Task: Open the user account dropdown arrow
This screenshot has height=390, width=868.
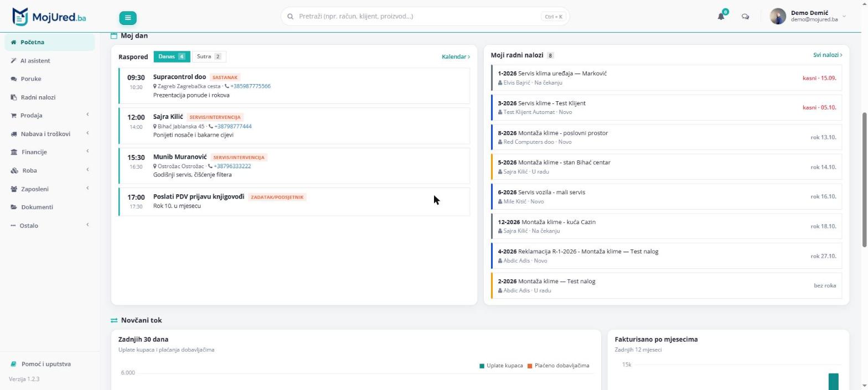Action: coord(844,17)
